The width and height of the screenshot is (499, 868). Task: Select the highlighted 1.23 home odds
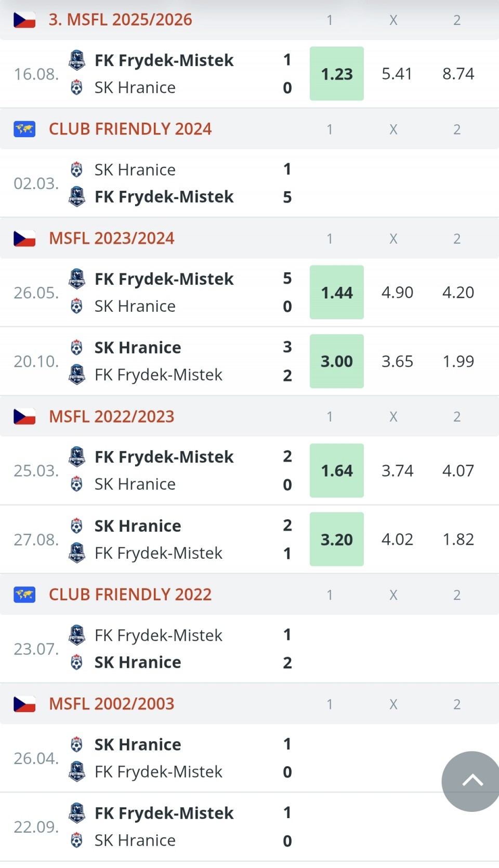[x=337, y=74]
